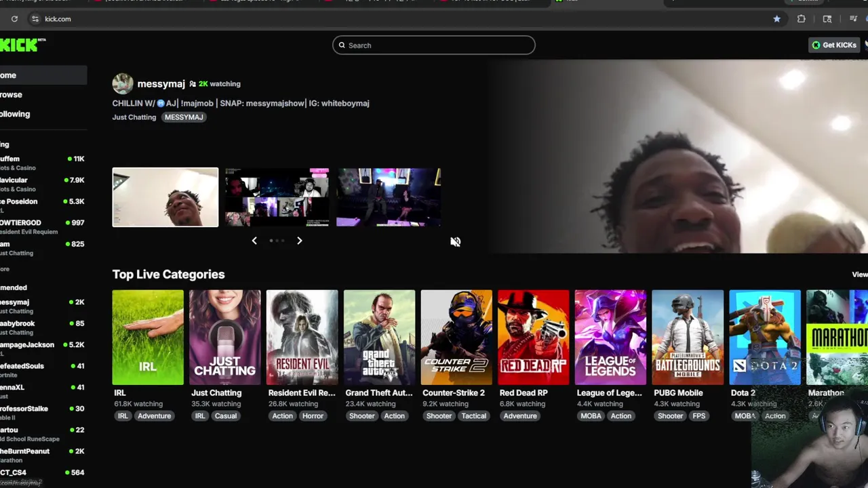Click the Counter-Strike 2 category title
The image size is (868, 488).
(454, 393)
